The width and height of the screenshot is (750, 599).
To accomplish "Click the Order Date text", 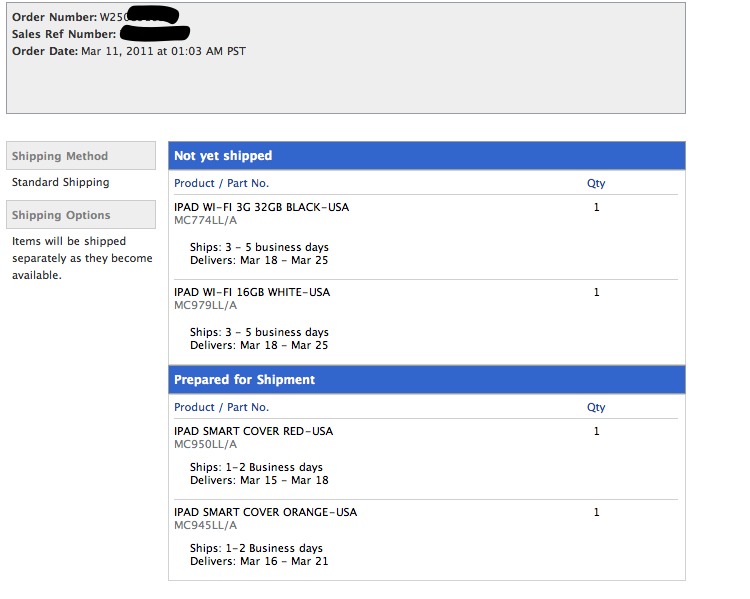I will tap(129, 51).
